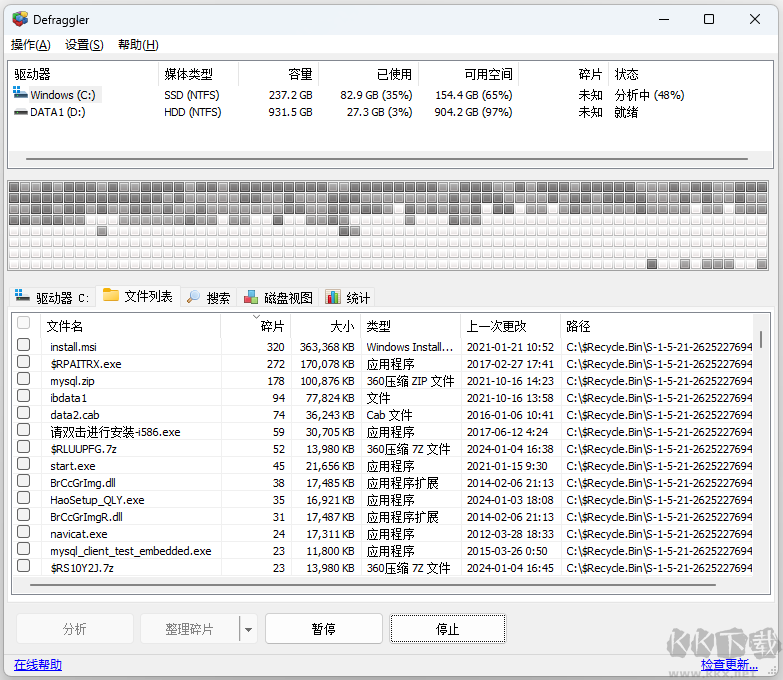The width and height of the screenshot is (783, 680).
Task: Select file mysql_client_test_embedded.exe
Action: pyautogui.click(x=130, y=551)
